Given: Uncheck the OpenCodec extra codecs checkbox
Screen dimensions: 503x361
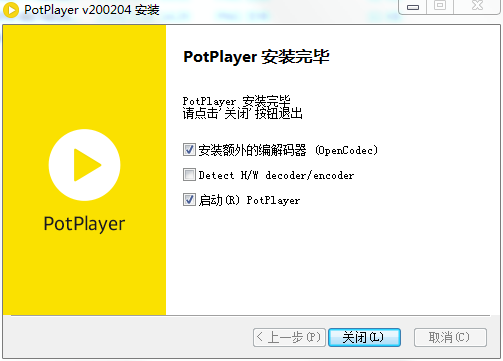Looking at the screenshot, I should click(x=189, y=150).
